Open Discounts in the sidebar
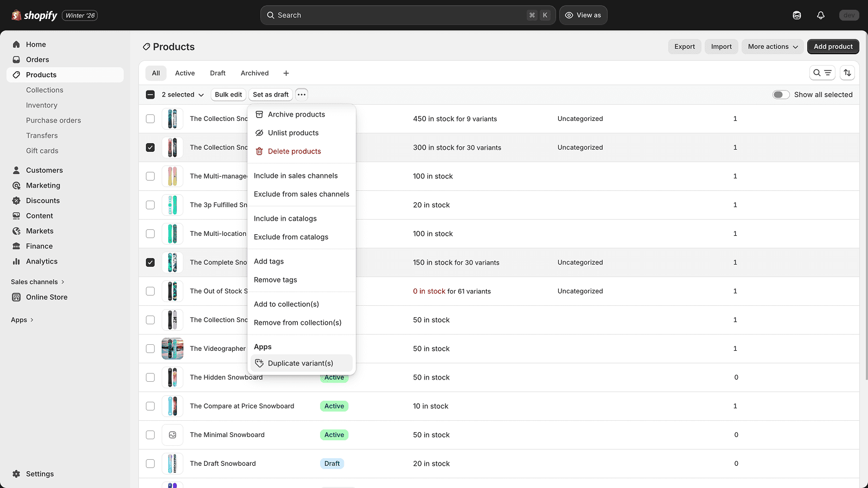This screenshot has width=868, height=488. [42, 200]
